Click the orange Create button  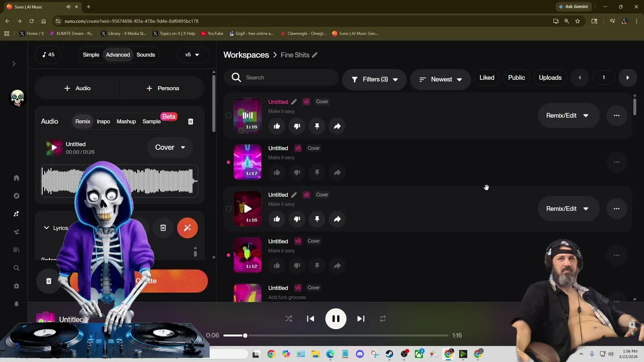click(138, 281)
